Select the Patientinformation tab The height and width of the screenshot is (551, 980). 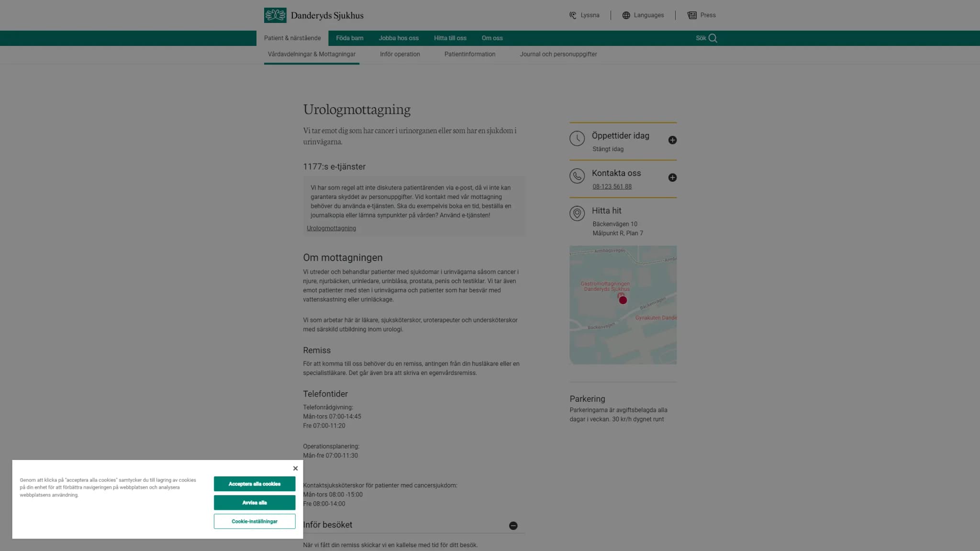pos(470,55)
